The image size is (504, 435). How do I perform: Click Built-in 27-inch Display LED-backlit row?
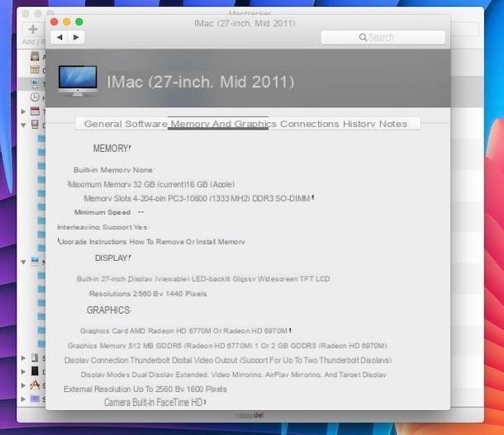coord(203,279)
